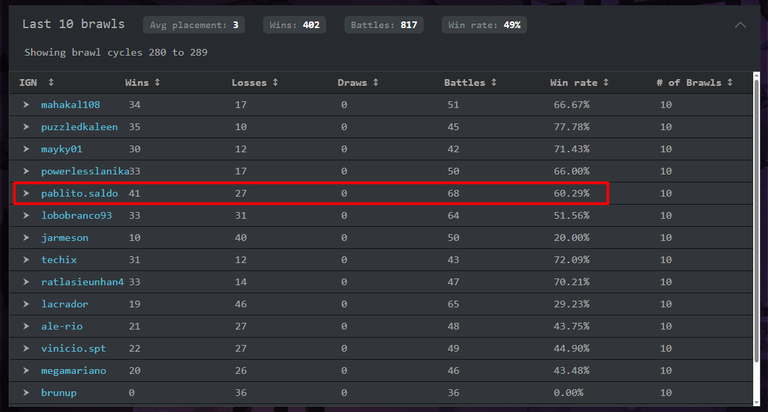Expand the jarmeson row chevron
Image resolution: width=768 pixels, height=412 pixels.
[26, 238]
